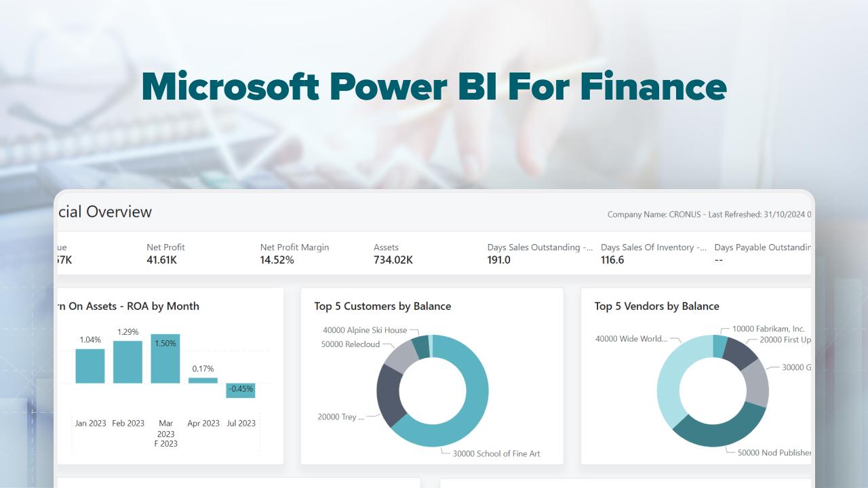Select the Days Sales Outstanding KPI value 191.0

499,260
